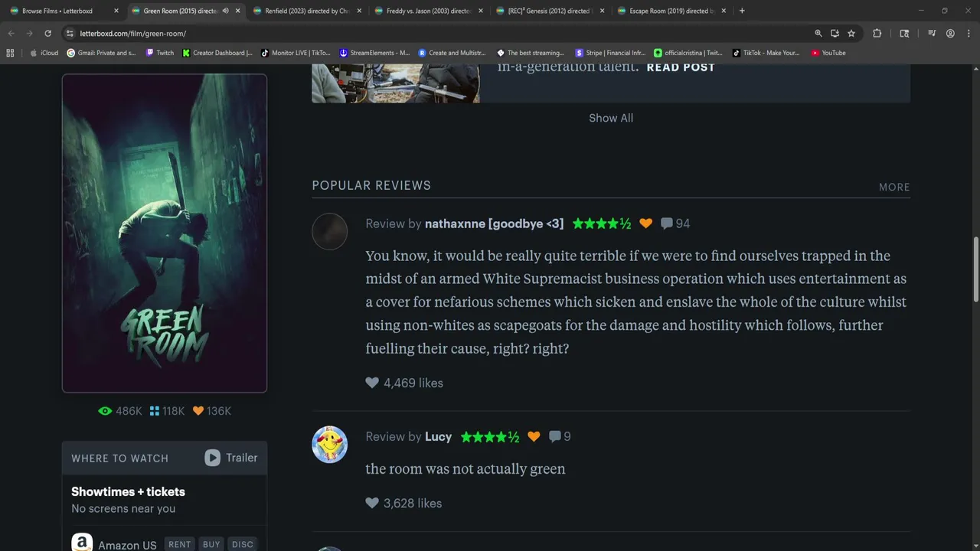The height and width of the screenshot is (551, 980).
Task: Open the Chrome three-dot menu
Action: (969, 34)
